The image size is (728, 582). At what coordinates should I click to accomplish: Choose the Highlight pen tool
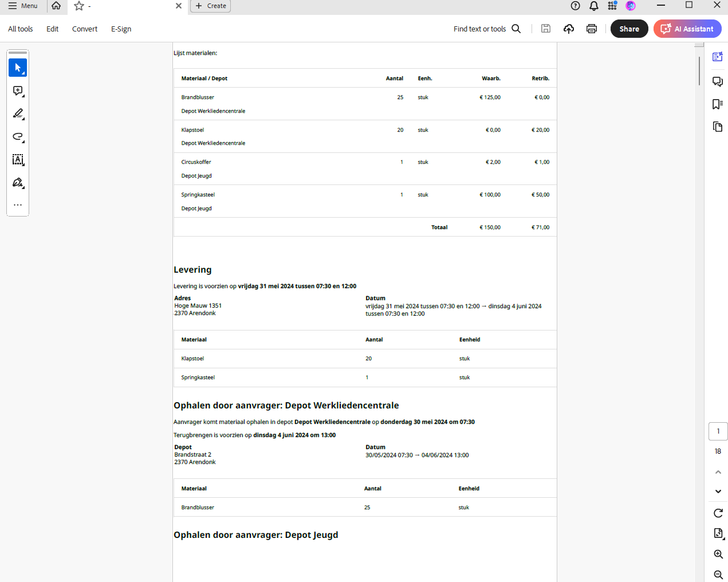click(18, 114)
